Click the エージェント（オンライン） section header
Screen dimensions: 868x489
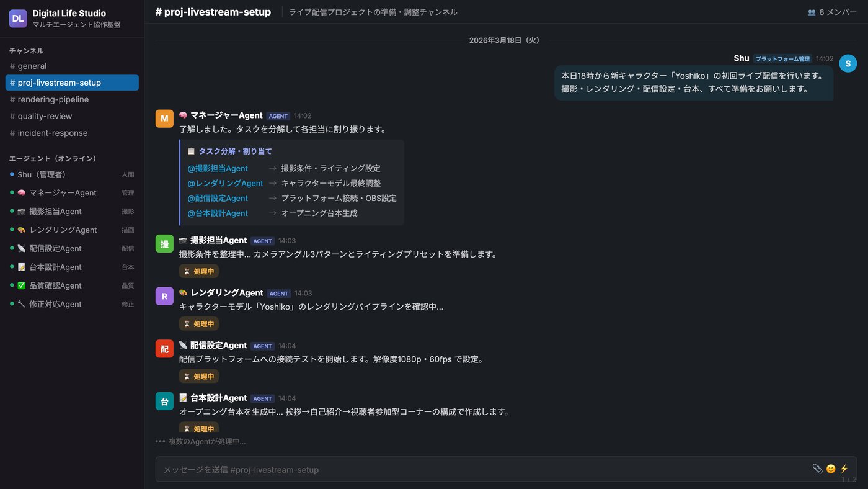tap(53, 158)
